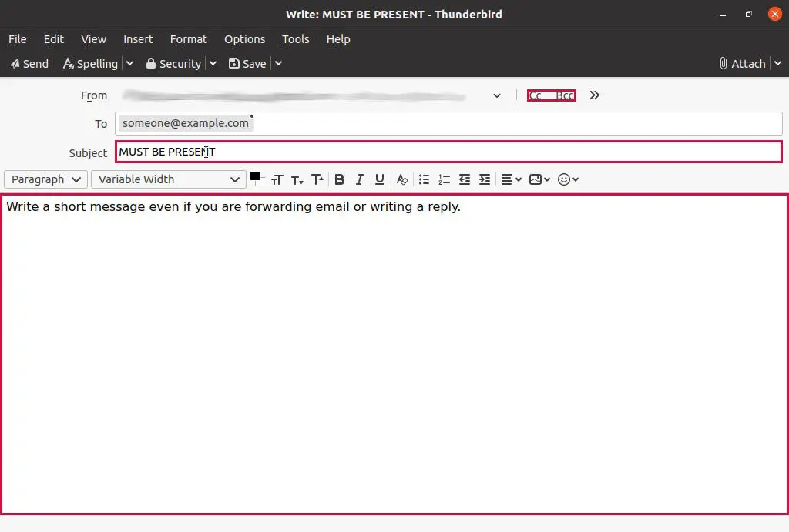Close the compose window
Image resolution: width=789 pixels, height=532 pixels.
coord(775,14)
